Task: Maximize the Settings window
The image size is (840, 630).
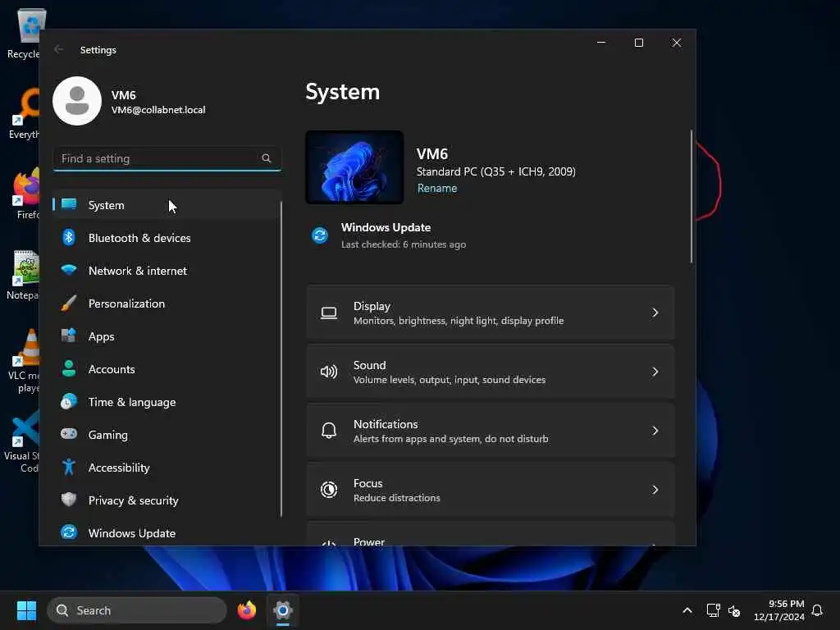Action: tap(638, 43)
